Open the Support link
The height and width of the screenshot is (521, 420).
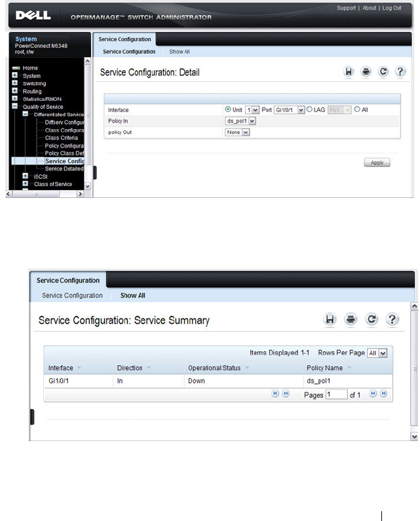(x=346, y=8)
